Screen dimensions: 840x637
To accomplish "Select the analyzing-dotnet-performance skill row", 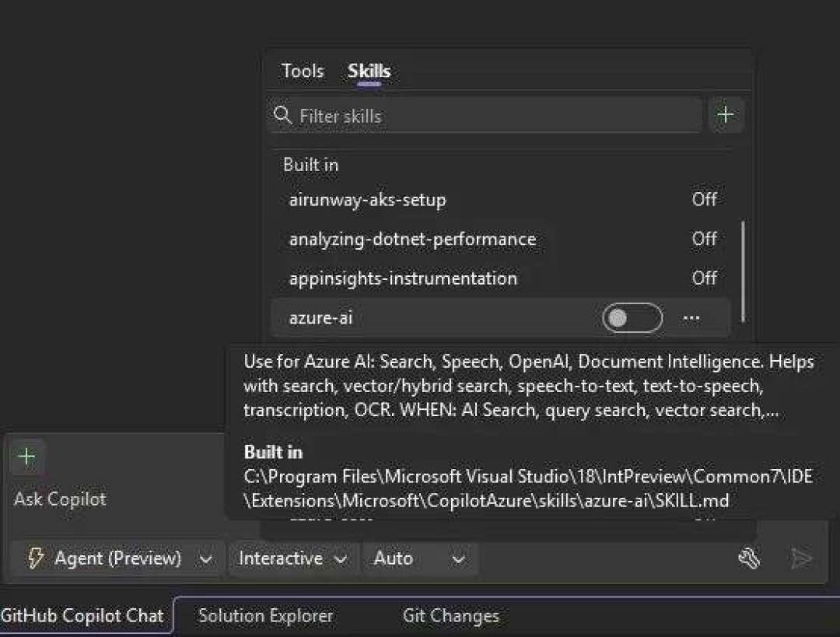I will point(501,239).
